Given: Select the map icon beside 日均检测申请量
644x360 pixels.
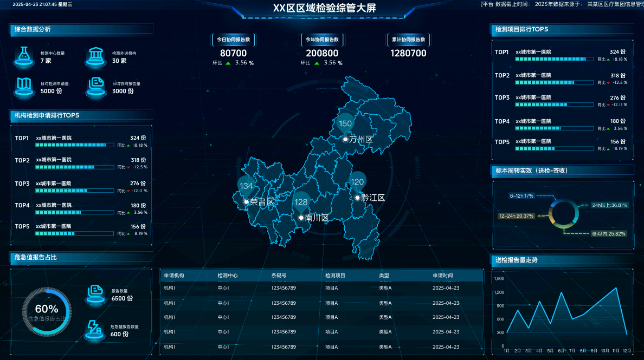Looking at the screenshot, I should (24, 86).
